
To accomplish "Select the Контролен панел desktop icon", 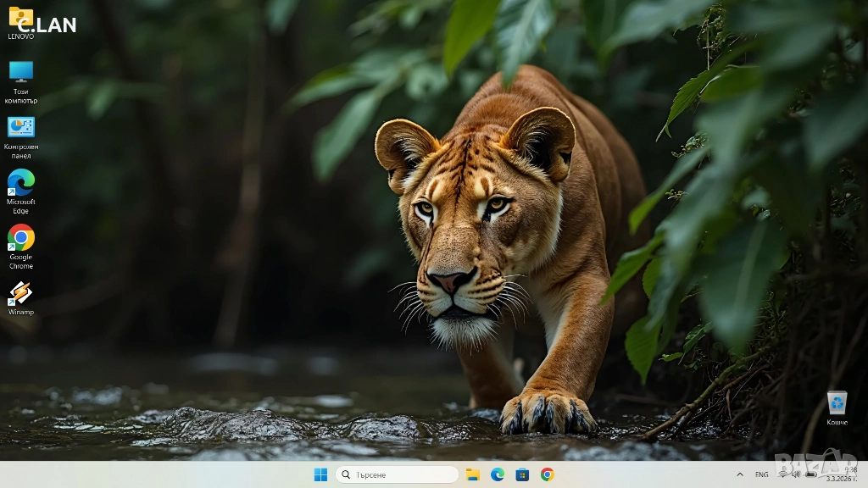I will [20, 128].
